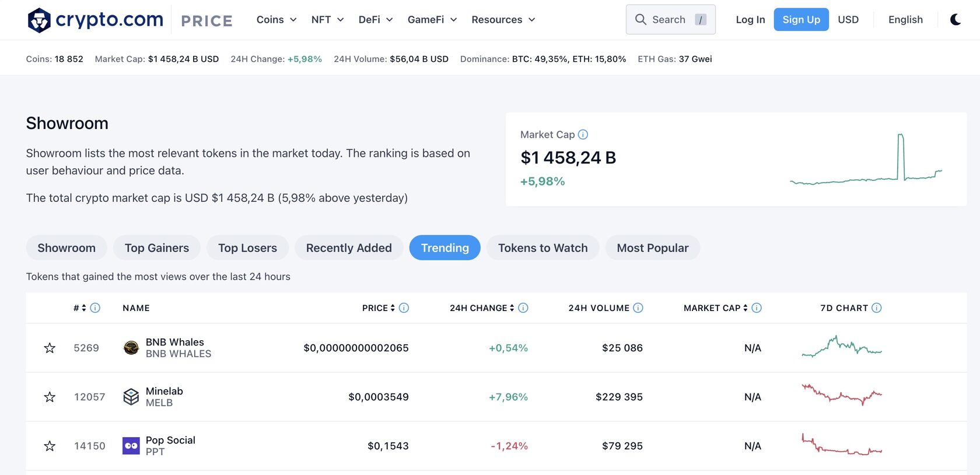Sort table by rank number arrows
Image resolution: width=980 pixels, height=475 pixels.
(84, 308)
